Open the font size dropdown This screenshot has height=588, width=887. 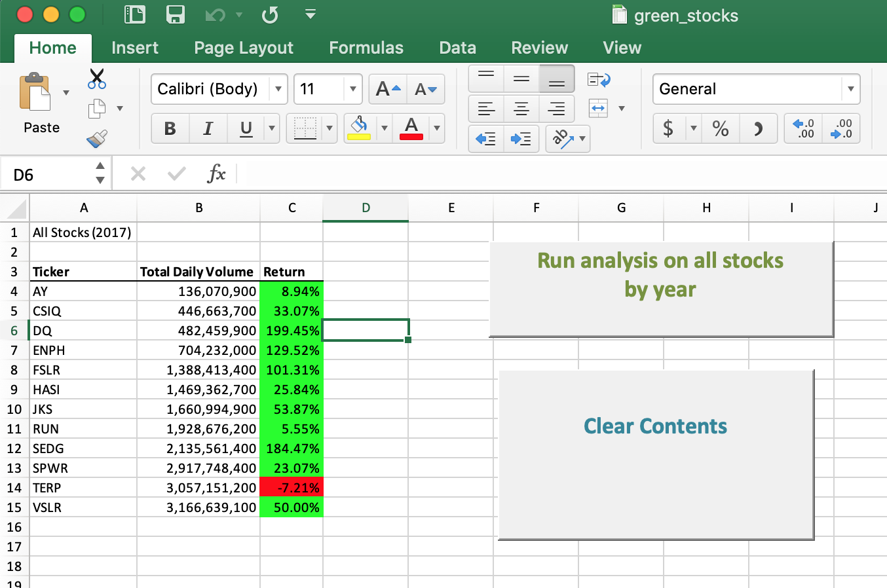(353, 89)
